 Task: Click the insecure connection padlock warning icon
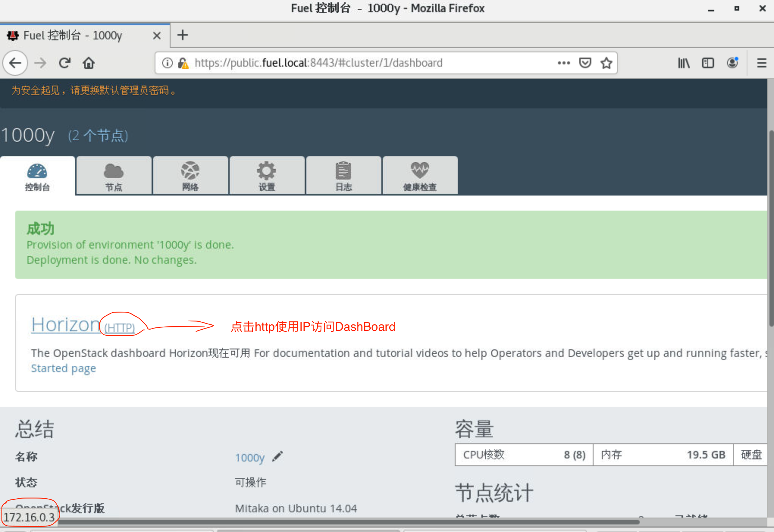tap(183, 63)
